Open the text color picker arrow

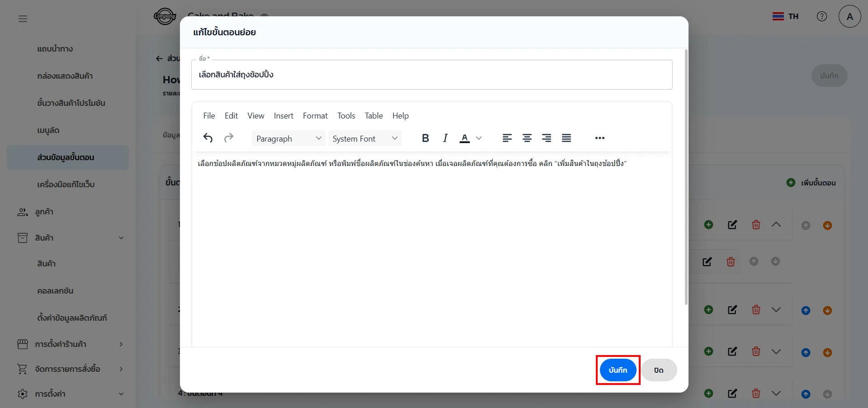click(479, 138)
